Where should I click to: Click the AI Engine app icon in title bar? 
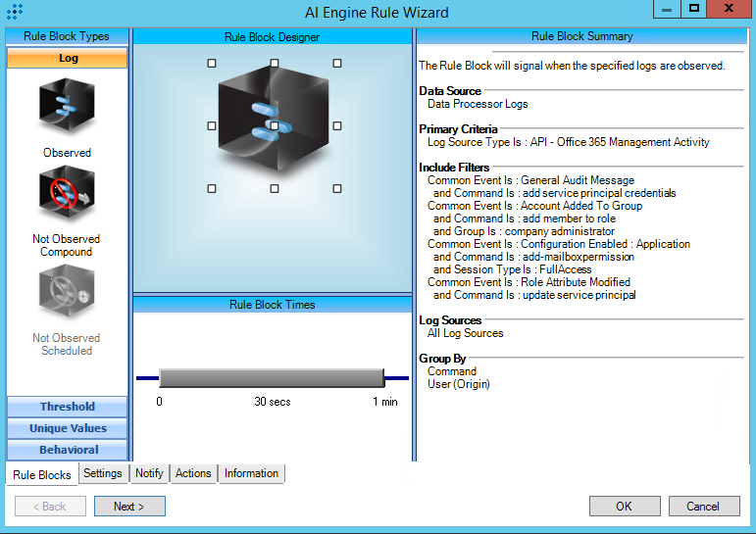coord(14,13)
